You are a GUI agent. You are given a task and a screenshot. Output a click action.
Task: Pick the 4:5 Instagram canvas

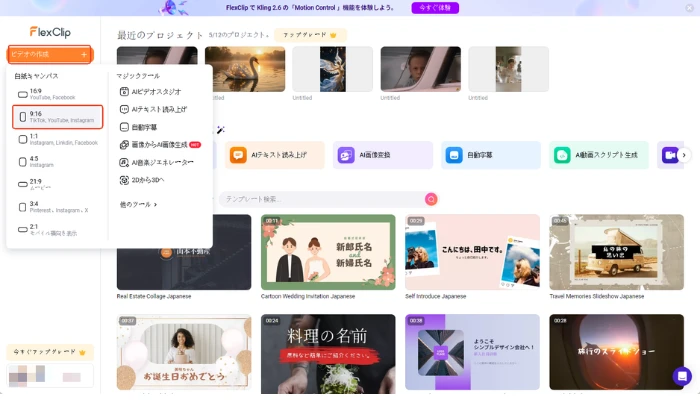(x=57, y=162)
